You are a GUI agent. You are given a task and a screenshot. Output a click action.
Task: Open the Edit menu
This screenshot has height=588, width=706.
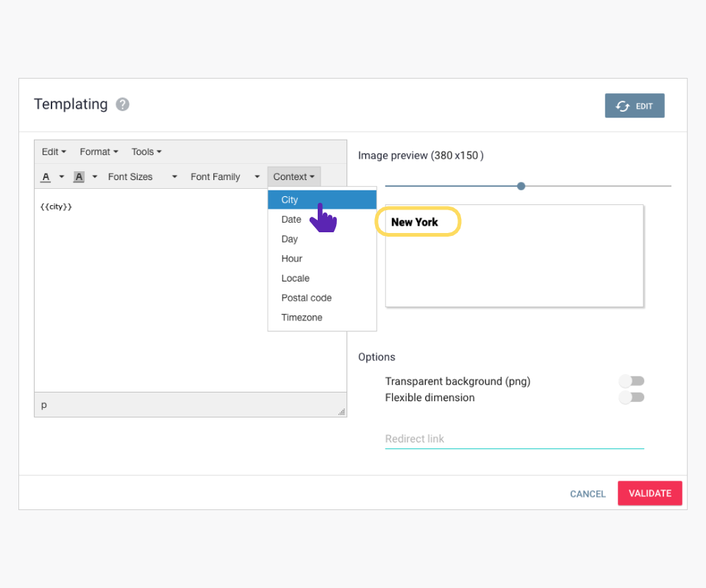tap(54, 152)
